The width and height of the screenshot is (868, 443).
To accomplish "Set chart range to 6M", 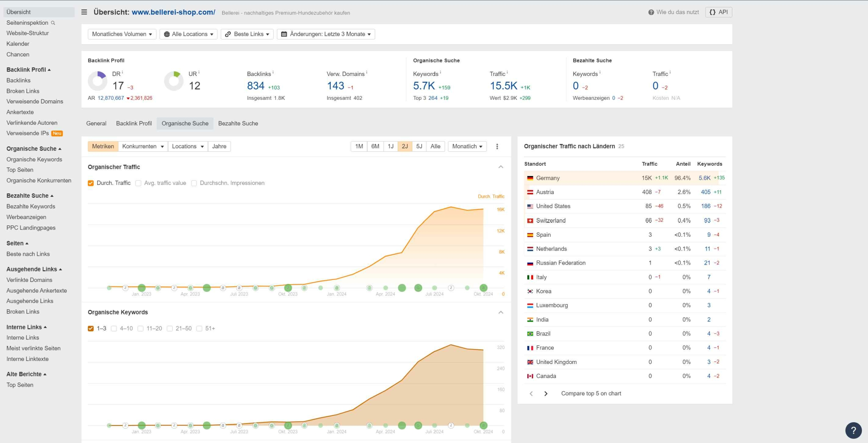I will pyautogui.click(x=375, y=147).
